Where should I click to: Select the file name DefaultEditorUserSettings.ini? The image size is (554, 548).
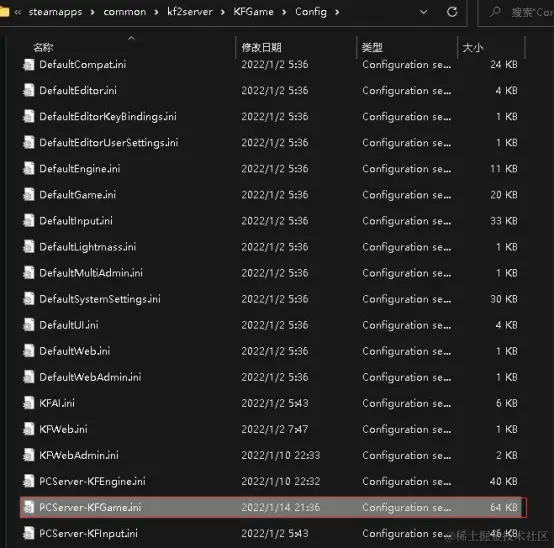click(109, 143)
